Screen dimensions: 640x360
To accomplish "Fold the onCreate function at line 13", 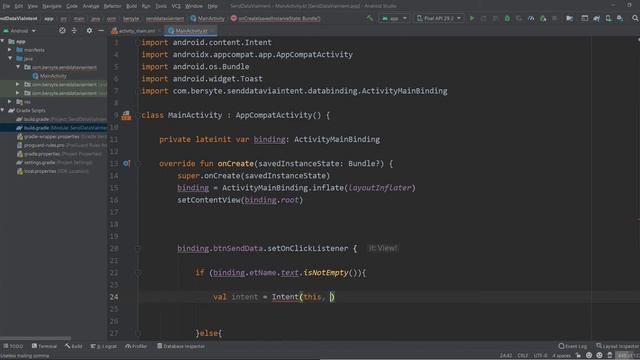I will [x=138, y=164].
